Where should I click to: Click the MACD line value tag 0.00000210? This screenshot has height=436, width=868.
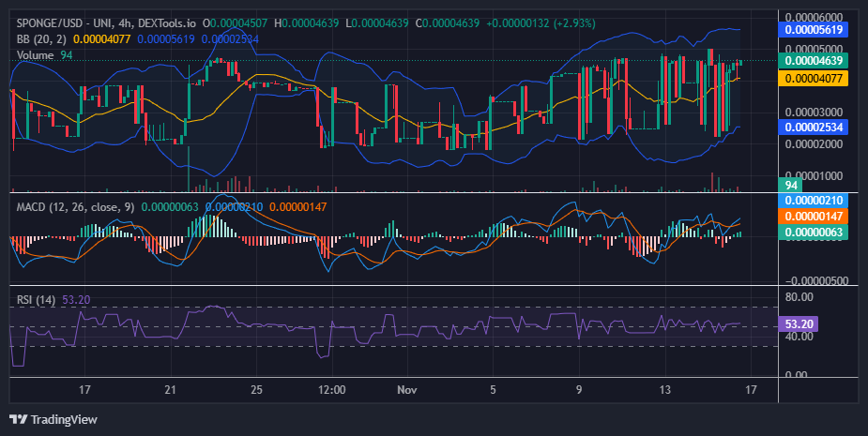[814, 201]
